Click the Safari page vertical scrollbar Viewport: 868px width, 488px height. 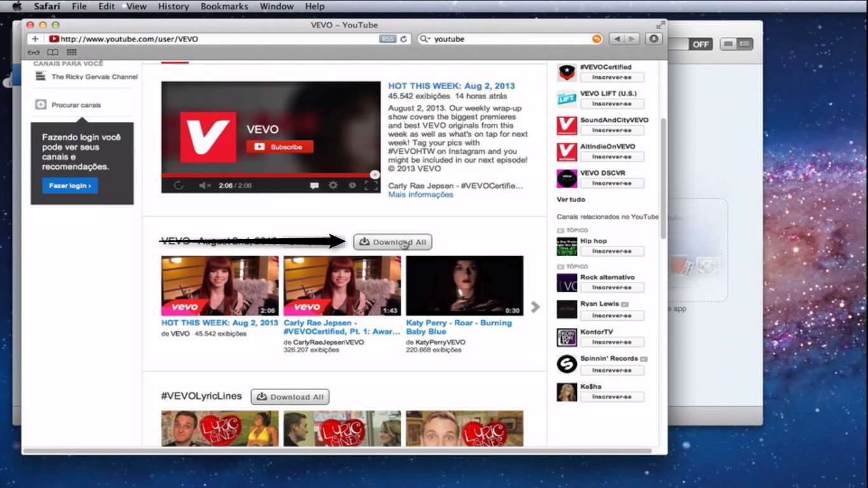(663, 178)
